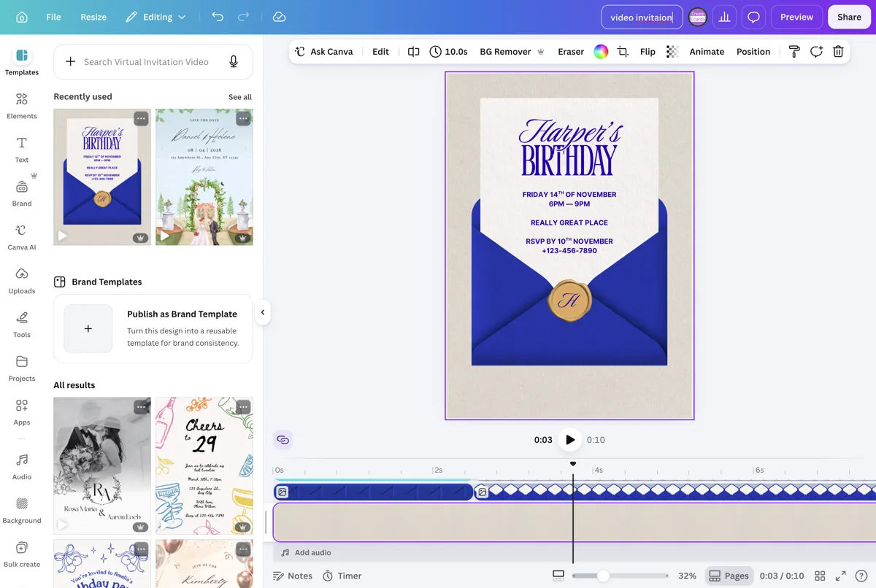This screenshot has height=588, width=876.
Task: Play the video preview
Action: click(x=569, y=440)
